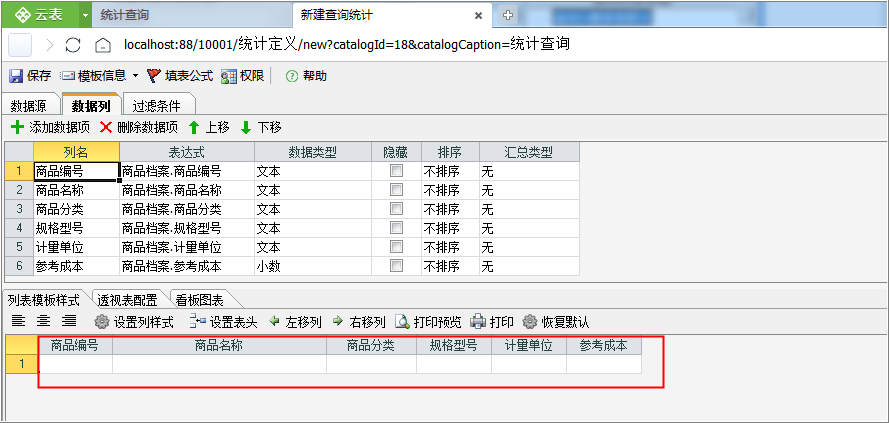This screenshot has width=889, height=423.
Task: Switch to the 列表模板样式 tab
Action: [44, 299]
